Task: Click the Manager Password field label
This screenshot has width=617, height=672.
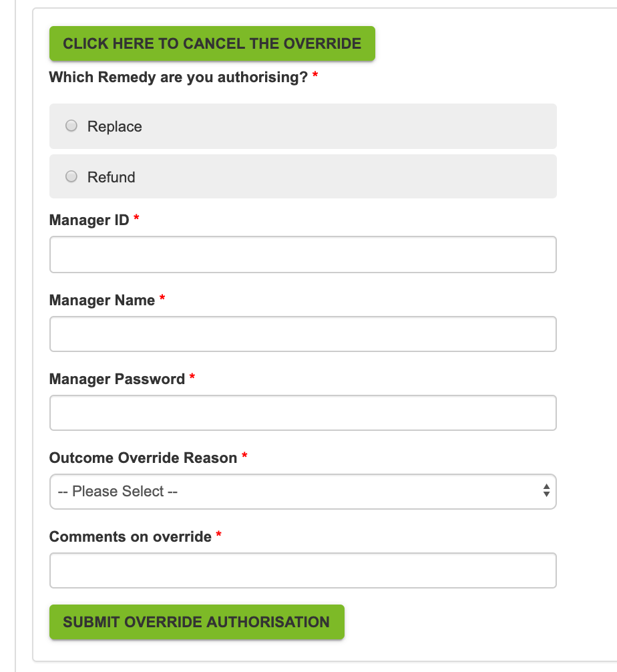Action: click(x=117, y=379)
